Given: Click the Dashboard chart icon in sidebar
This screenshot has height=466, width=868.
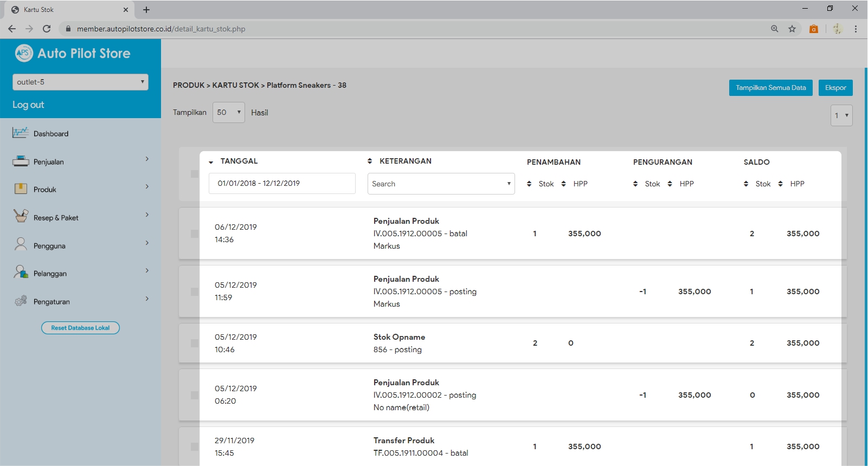Looking at the screenshot, I should 21,133.
